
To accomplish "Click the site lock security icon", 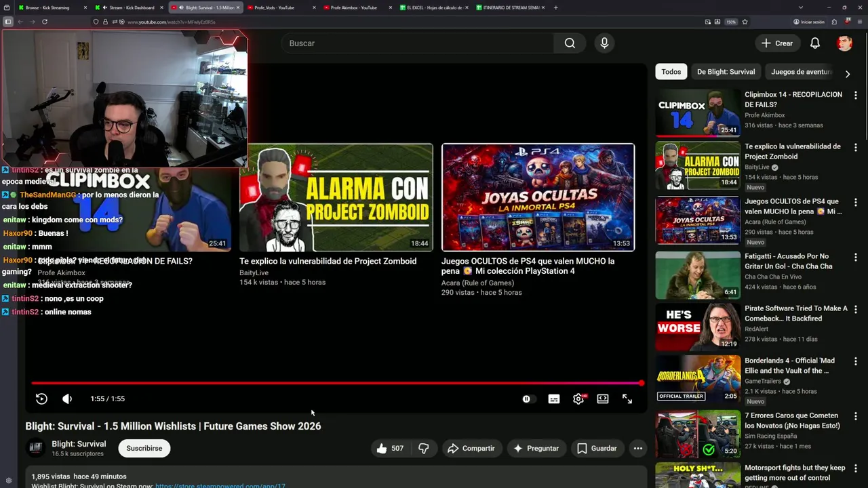I will 105,22.
